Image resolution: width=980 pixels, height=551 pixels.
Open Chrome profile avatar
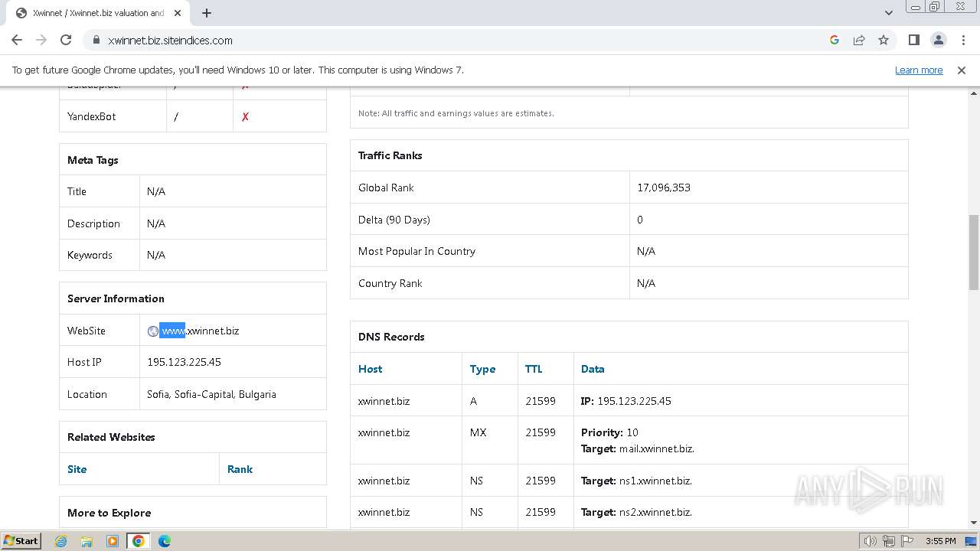click(x=938, y=40)
